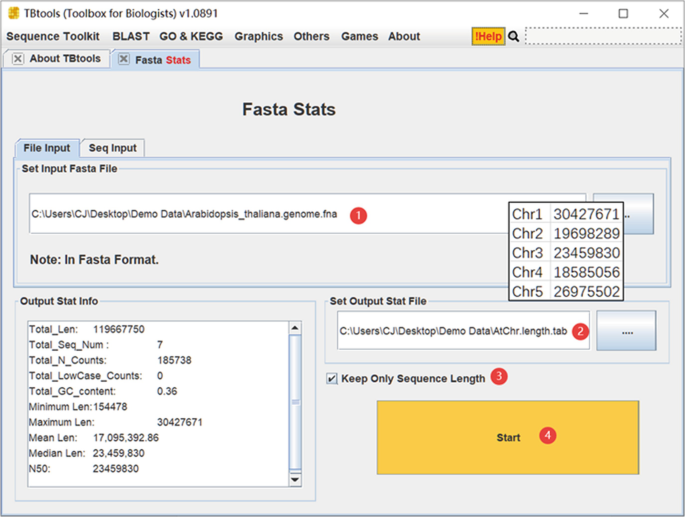
Task: Switch to the Seq Input tab
Action: pyautogui.click(x=112, y=148)
